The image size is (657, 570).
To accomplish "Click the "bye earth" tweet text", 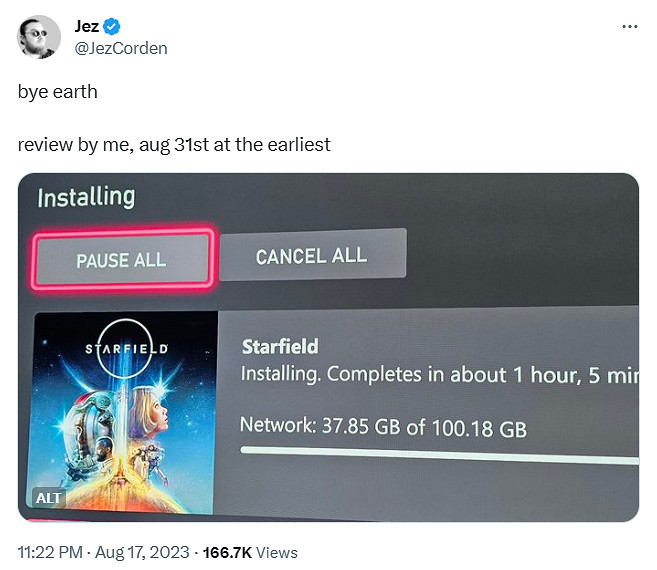I will 57,91.
